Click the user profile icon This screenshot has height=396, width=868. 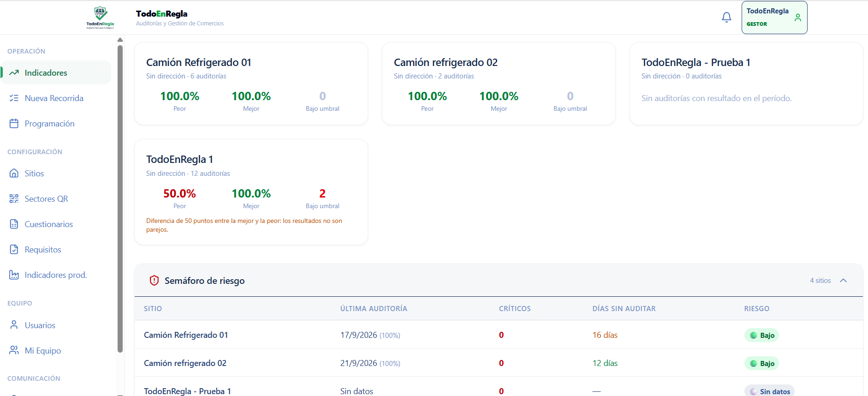coord(798,18)
